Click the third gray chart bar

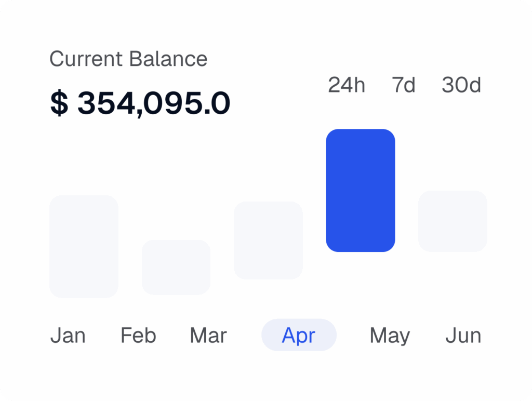268,240
